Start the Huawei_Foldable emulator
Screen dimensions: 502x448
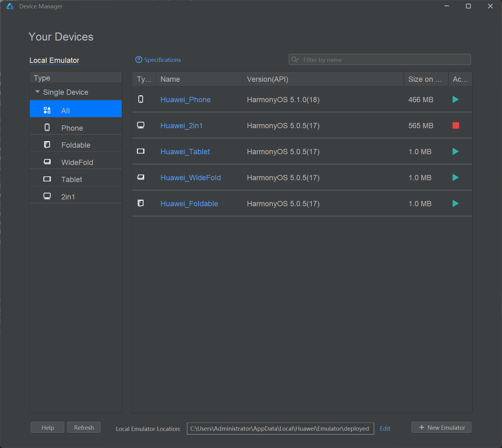455,203
